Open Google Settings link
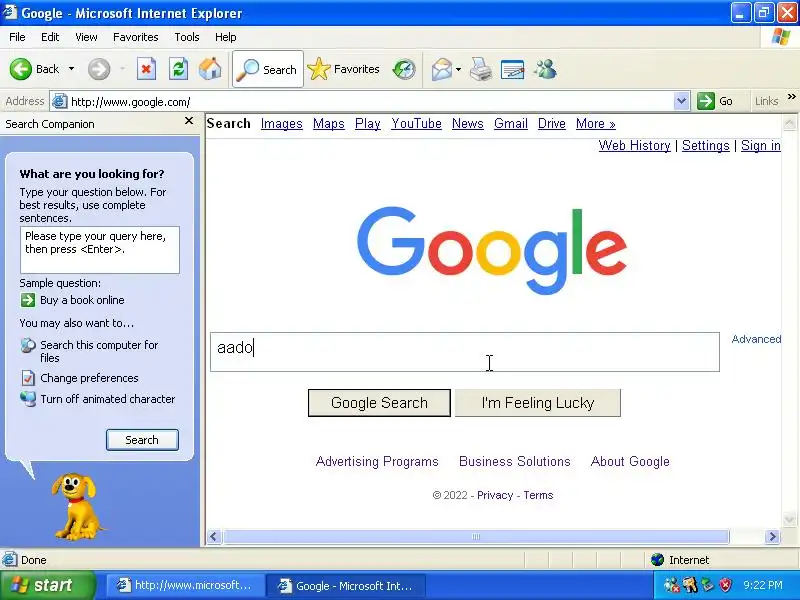 [x=706, y=145]
